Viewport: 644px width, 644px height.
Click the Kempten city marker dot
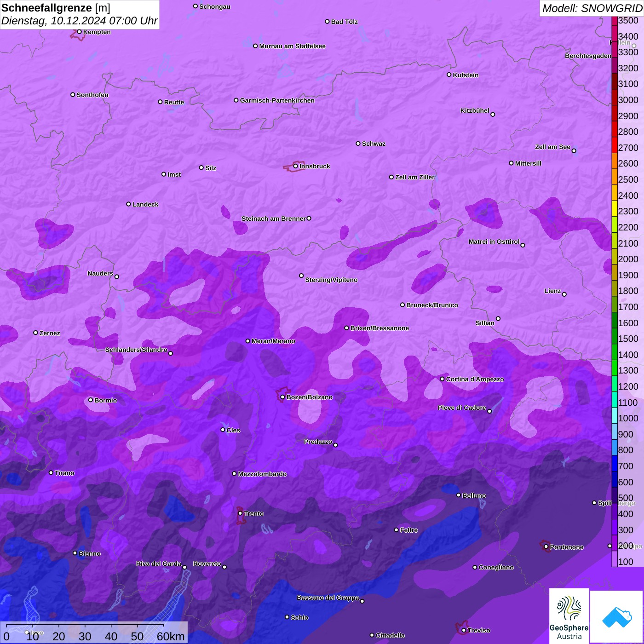[x=80, y=32]
